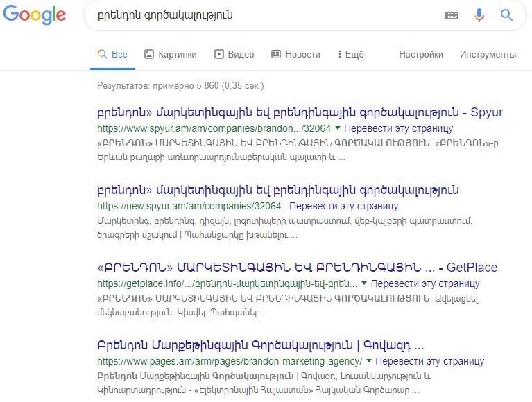Open Настройки settings menu
Screen dimensions: 532x402
(x=421, y=54)
